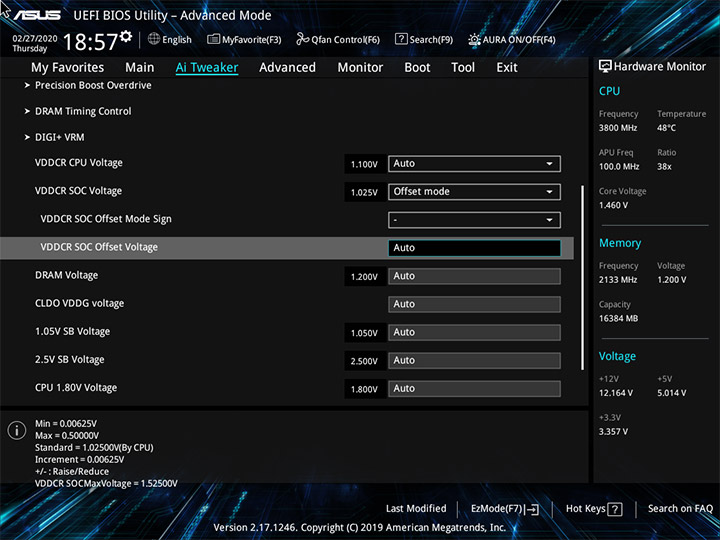720x540 pixels.
Task: Click DRAM Voltage Auto field
Action: 474,276
